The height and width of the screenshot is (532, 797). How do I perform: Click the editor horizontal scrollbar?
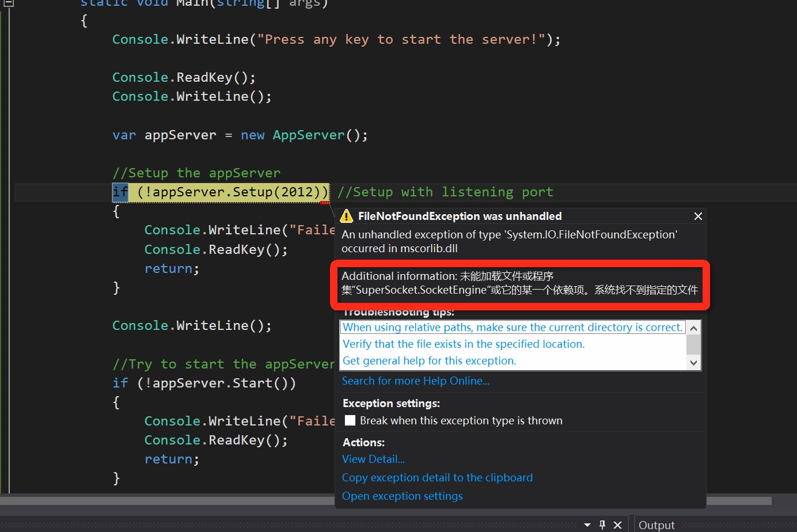(386, 500)
